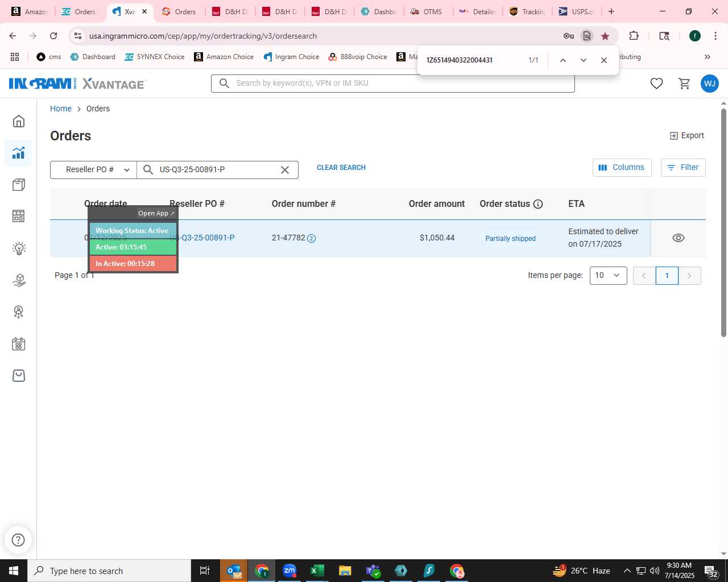Click the browser address bar URL

point(203,36)
